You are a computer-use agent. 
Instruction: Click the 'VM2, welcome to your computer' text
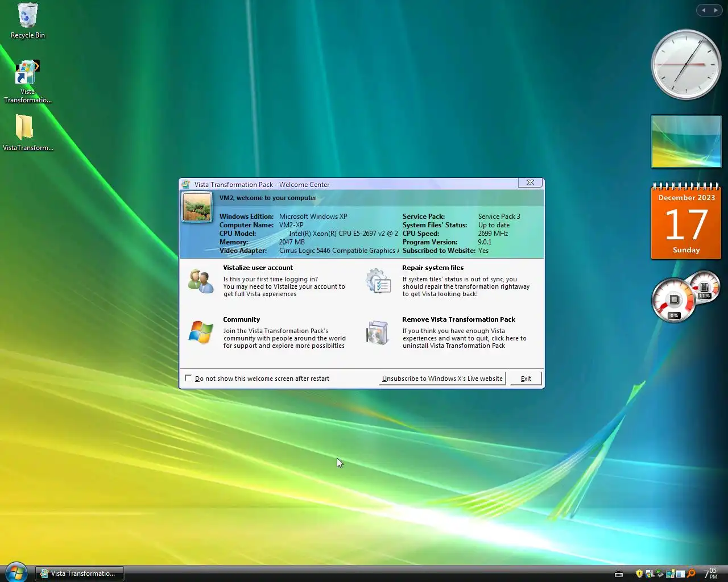coord(268,198)
